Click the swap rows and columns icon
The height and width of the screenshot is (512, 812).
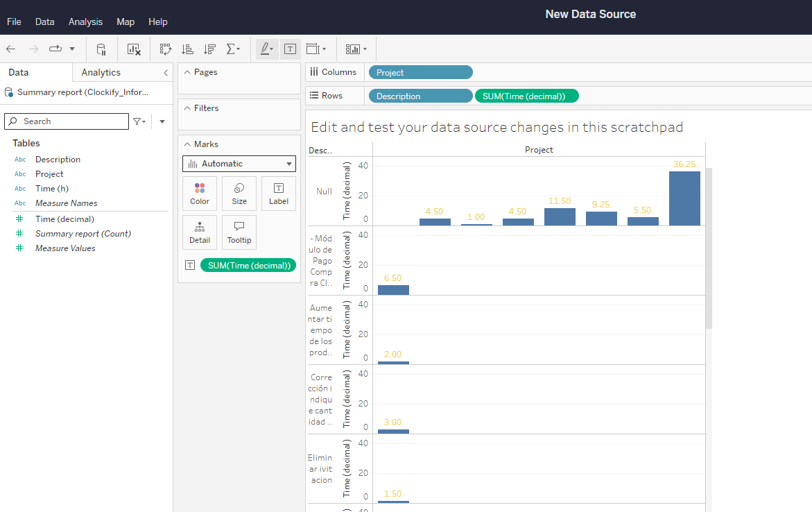165,49
